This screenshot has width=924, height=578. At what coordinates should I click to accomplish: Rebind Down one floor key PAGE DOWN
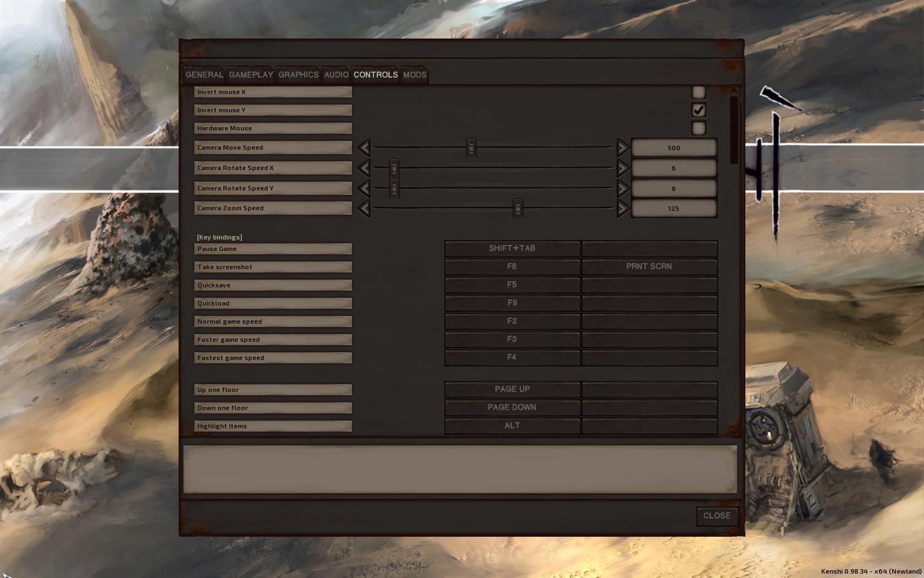[x=512, y=407]
